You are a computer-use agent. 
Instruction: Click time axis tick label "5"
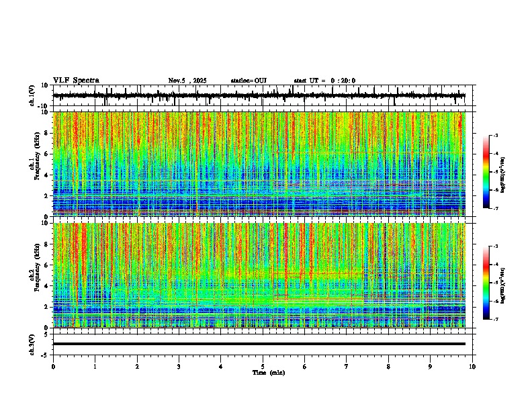pos(263,367)
